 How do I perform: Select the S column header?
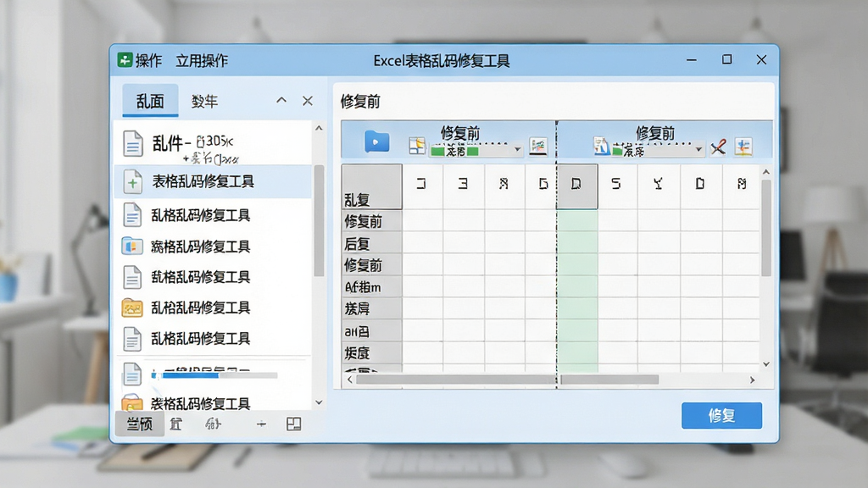point(617,186)
